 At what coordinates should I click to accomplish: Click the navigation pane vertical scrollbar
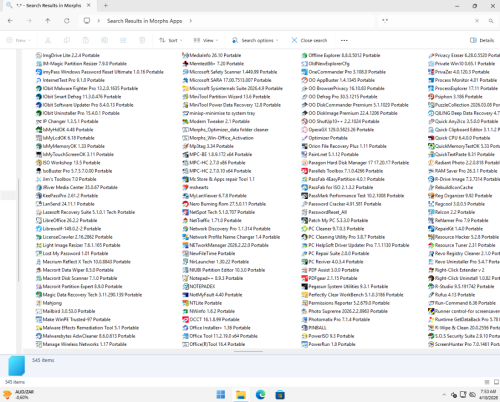tap(18, 230)
